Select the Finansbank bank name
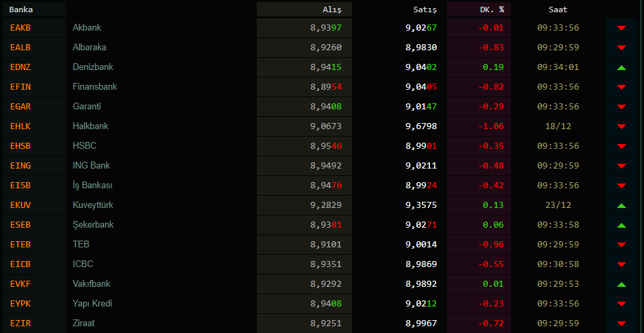Viewport: 644px width, 333px height. pos(95,87)
